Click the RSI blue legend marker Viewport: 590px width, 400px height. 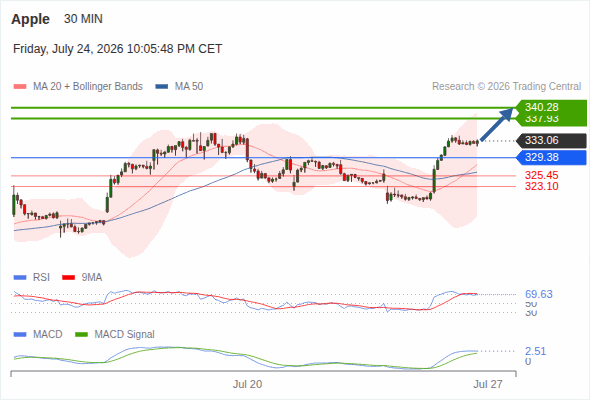pos(20,278)
